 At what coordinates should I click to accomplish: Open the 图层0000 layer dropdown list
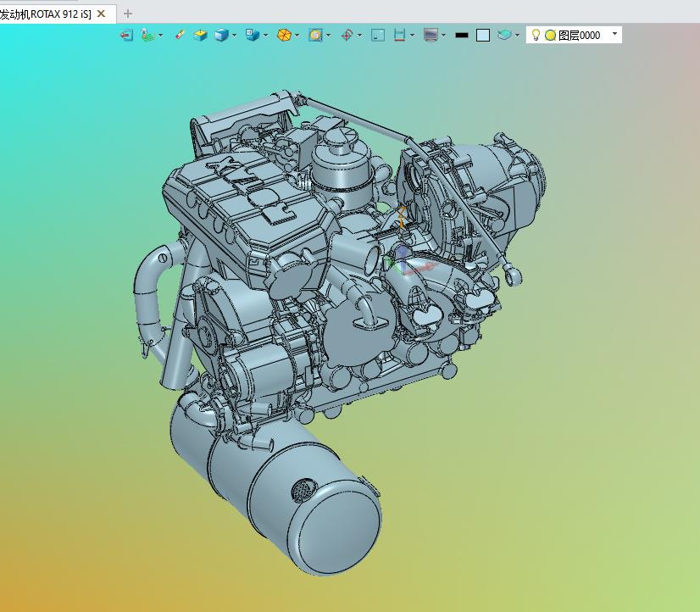614,34
